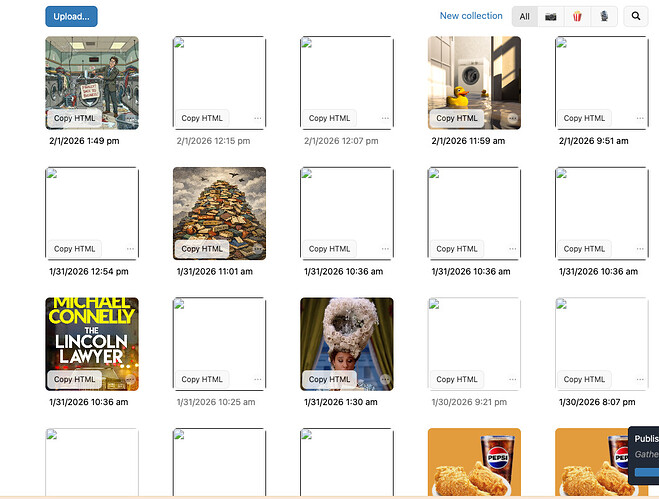Copy HTML for the Lincoln Lawyer cover
This screenshot has width=659, height=499.
point(75,379)
